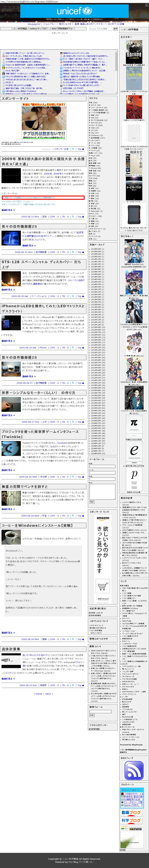Click into the Google カスタム検索 box

click(x=101, y=29)
